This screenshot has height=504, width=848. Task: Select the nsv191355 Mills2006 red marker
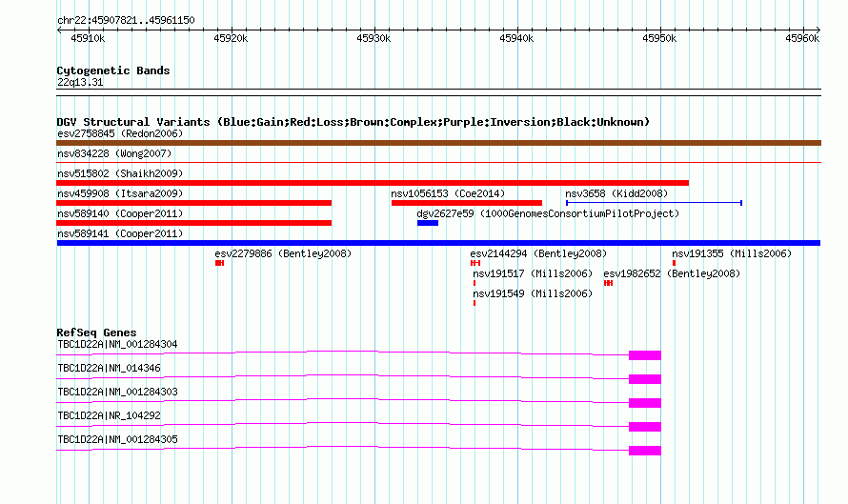point(674,263)
